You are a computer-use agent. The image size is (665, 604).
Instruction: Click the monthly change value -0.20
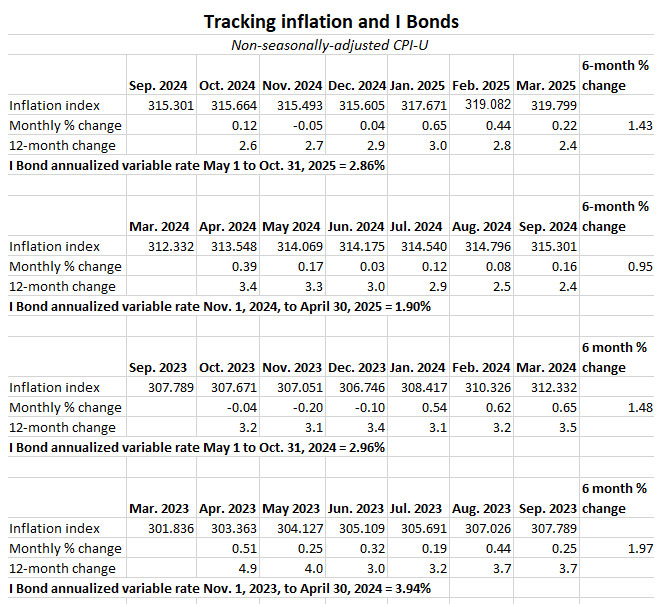(x=294, y=407)
